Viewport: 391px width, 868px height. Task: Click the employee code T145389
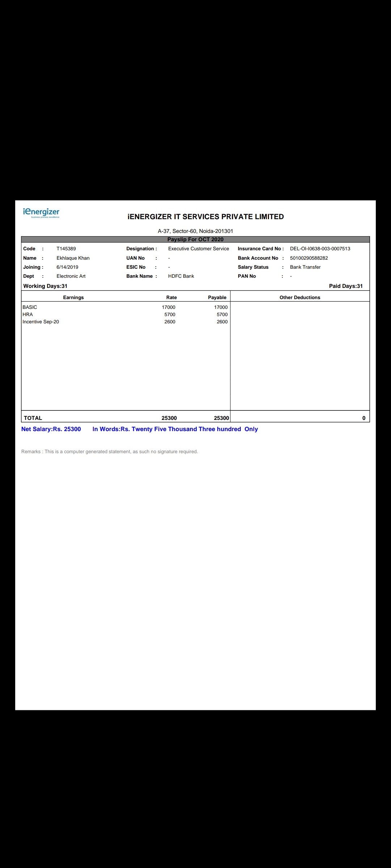click(x=66, y=249)
